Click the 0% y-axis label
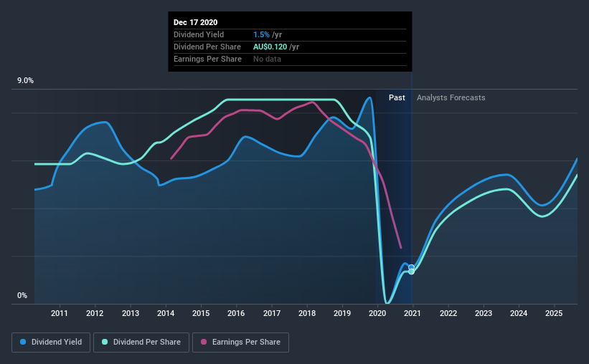 coord(22,296)
